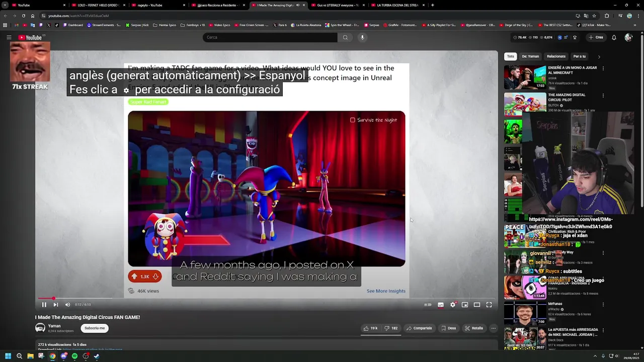Open the Windows Start menu
The width and height of the screenshot is (644, 362).
click(x=8, y=356)
